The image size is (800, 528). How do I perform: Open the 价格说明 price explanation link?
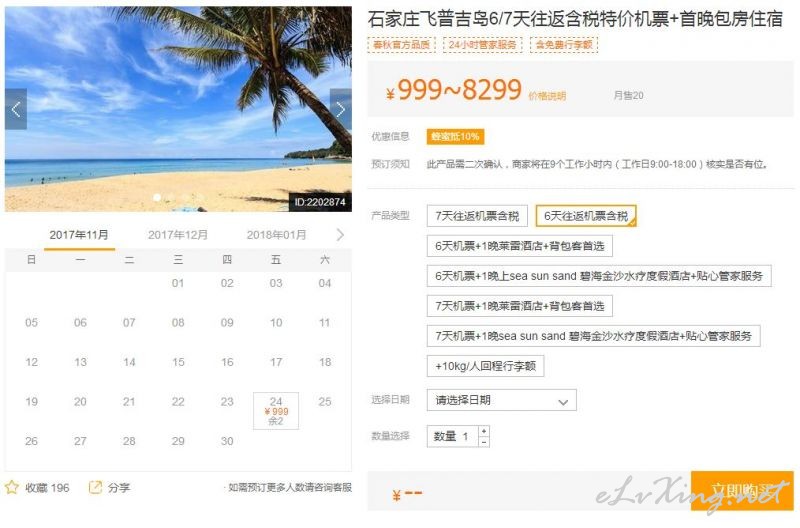point(547,96)
